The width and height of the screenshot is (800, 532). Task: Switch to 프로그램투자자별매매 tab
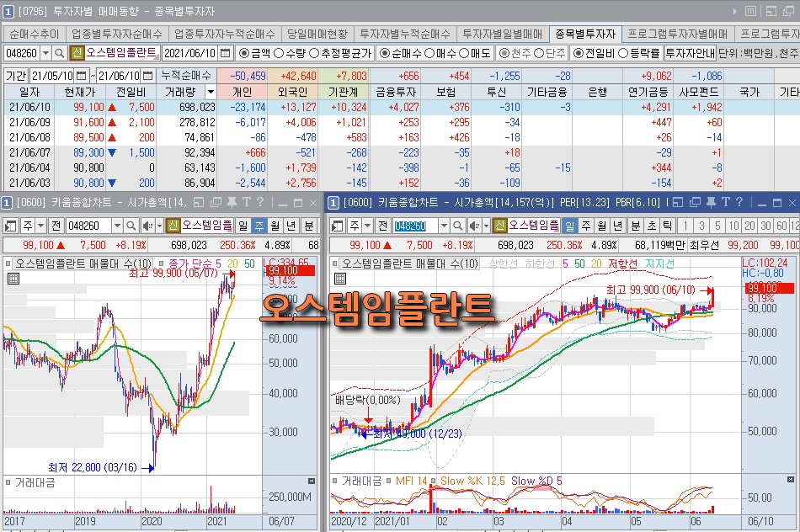[x=678, y=35]
